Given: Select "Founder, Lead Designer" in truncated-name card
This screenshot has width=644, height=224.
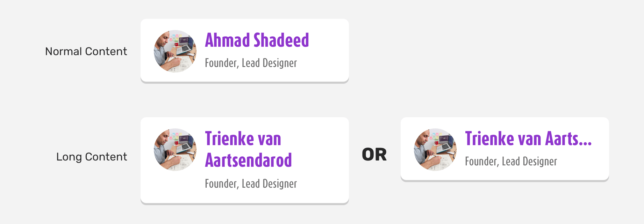Looking at the screenshot, I should (x=511, y=162).
